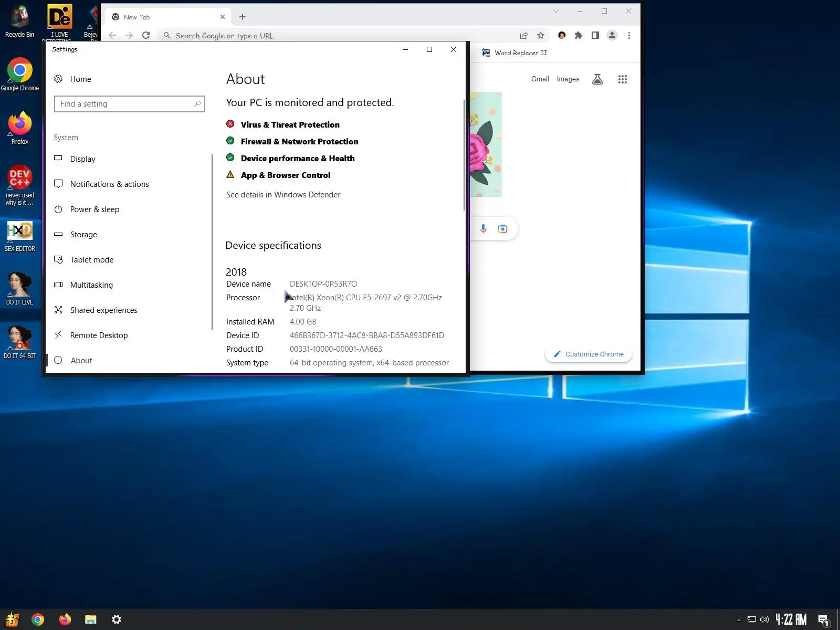Start voice search with microphone

point(483,228)
